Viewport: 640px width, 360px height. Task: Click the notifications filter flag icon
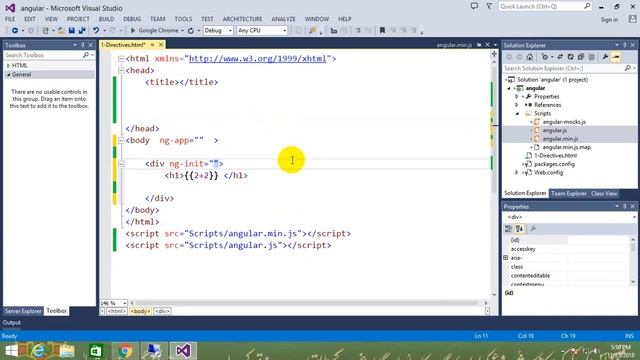tap(489, 6)
